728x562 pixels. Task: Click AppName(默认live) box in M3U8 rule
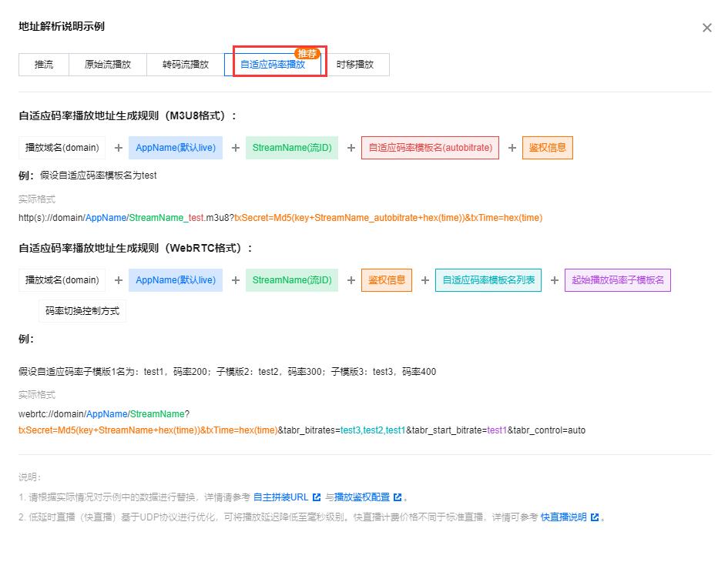tap(176, 148)
